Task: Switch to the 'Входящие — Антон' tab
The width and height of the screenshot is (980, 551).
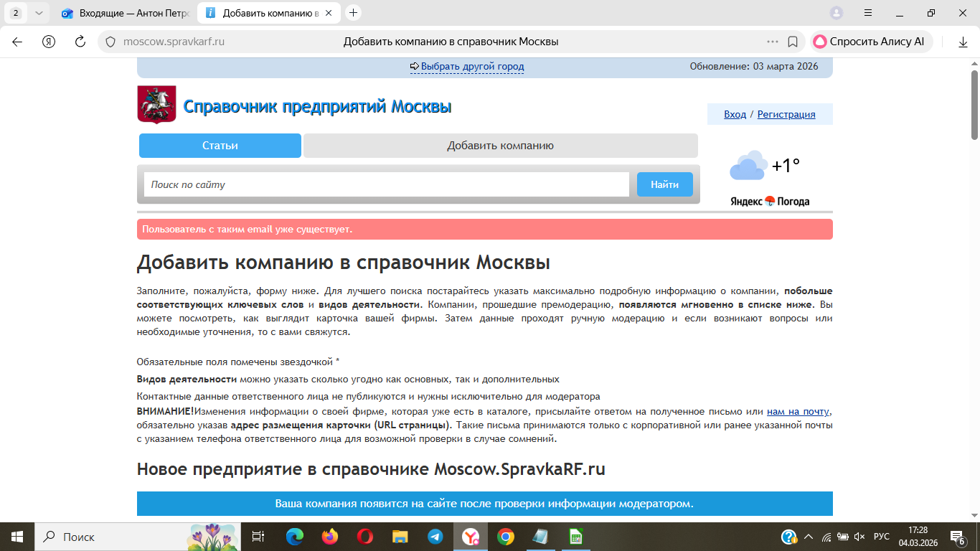Action: click(x=124, y=13)
